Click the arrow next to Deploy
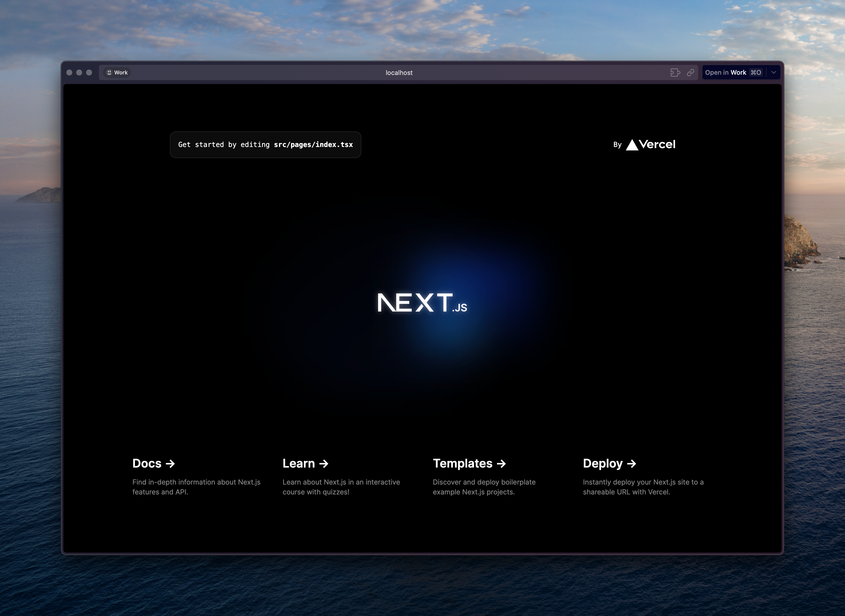The image size is (845, 616). tap(632, 464)
